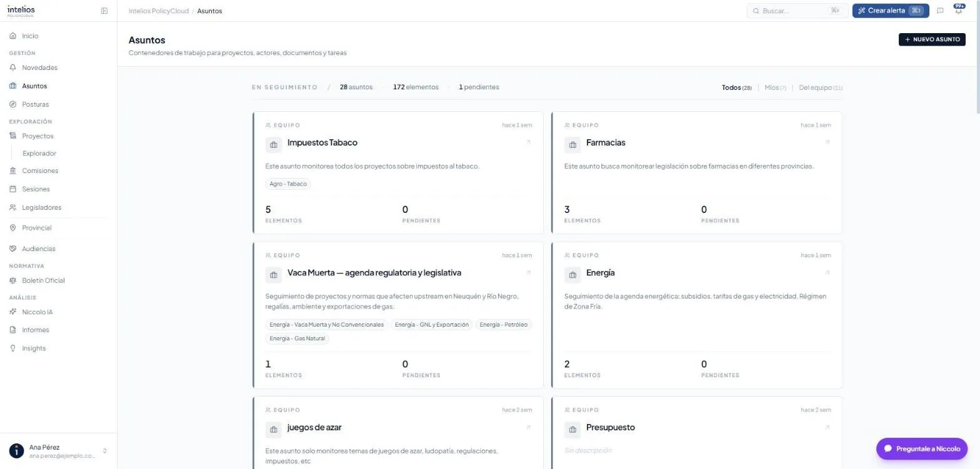Viewport: 980px width, 469px height.
Task: Open Vaca Muerta card via arrow icon
Action: [x=528, y=273]
